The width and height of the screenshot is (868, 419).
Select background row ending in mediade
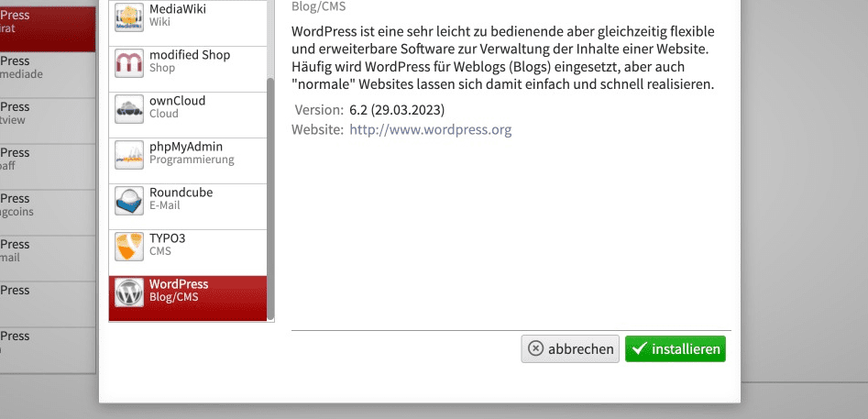pyautogui.click(x=48, y=75)
